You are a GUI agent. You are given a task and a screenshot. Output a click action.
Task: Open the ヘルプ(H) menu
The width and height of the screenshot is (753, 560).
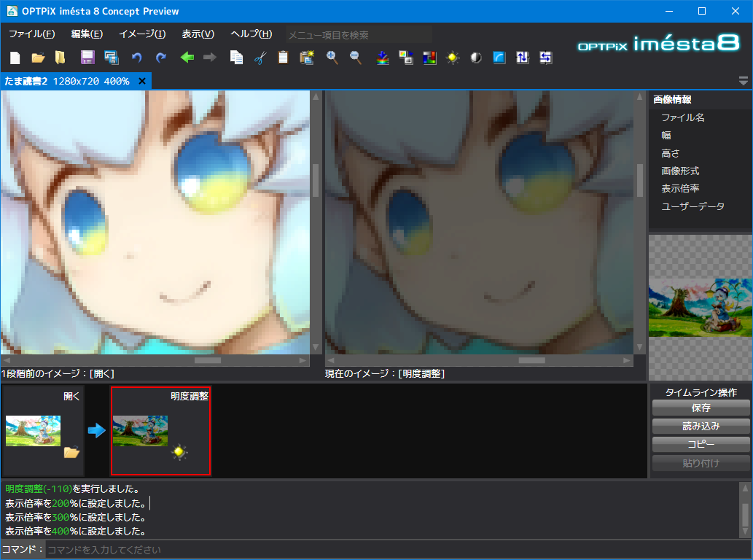[x=251, y=34]
